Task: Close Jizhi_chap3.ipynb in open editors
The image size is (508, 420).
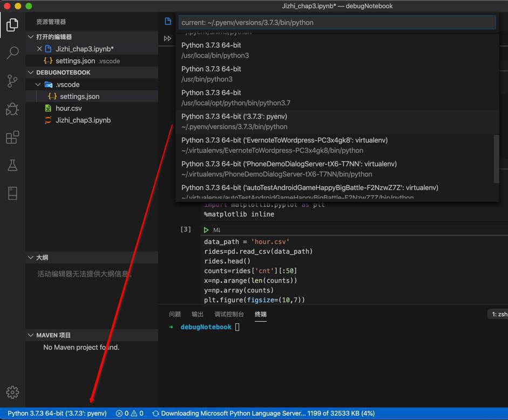Action: coord(39,49)
